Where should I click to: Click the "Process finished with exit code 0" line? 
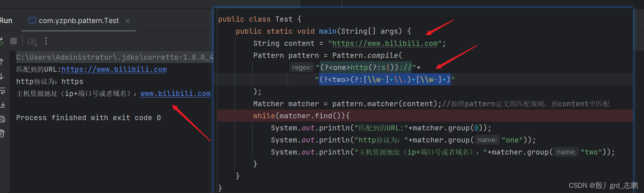(89, 118)
